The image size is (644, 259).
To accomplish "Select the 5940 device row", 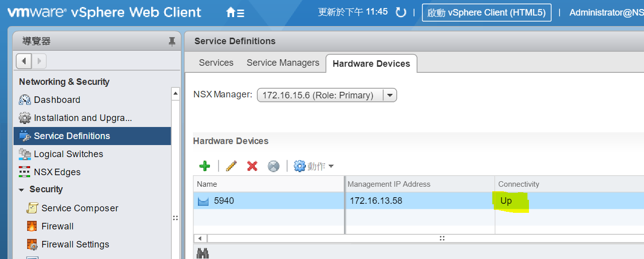I will (x=418, y=201).
